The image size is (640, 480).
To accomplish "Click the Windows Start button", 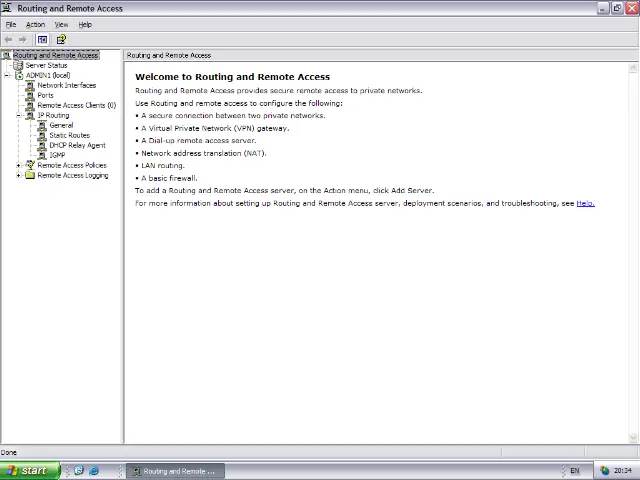I will 30,471.
